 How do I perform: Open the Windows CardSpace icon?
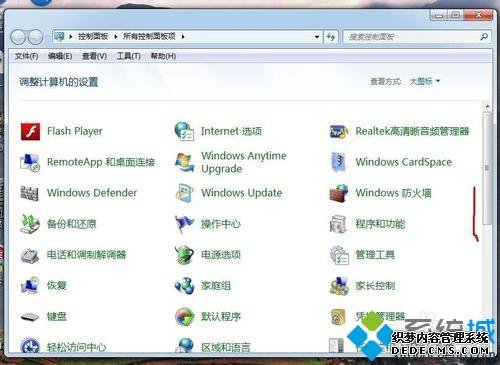[x=339, y=162]
